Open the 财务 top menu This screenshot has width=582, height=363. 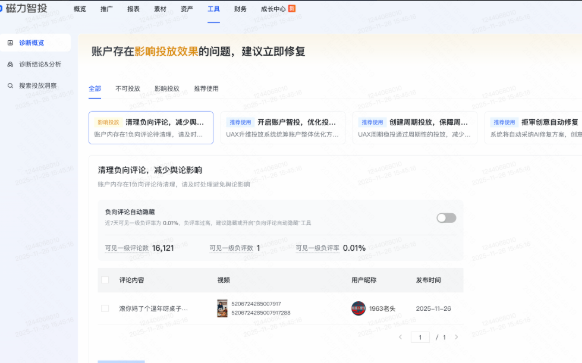[240, 9]
